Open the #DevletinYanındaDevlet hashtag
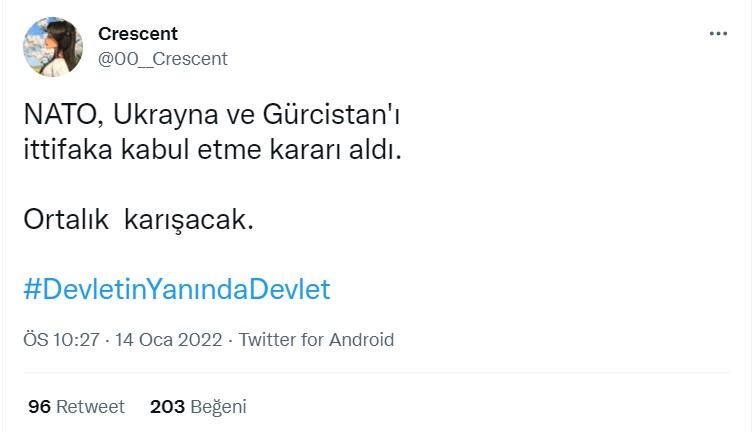Viewport: 752px width, 432px height. click(x=176, y=290)
